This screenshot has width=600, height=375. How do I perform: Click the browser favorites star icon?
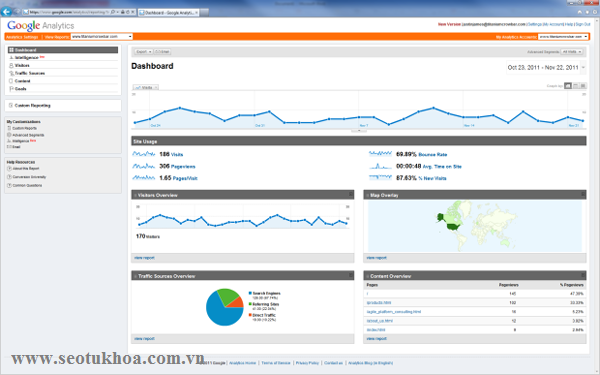(x=587, y=12)
